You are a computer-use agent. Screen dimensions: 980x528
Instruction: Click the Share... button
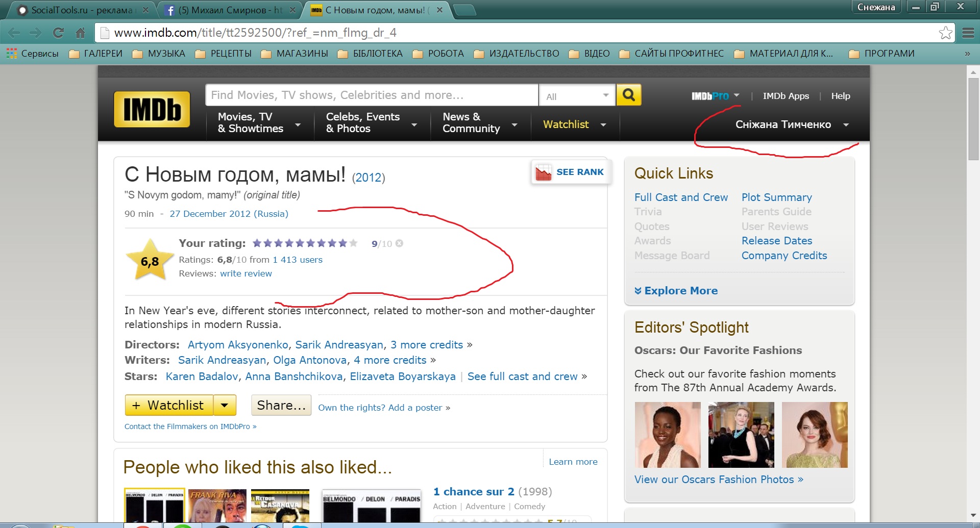(281, 405)
